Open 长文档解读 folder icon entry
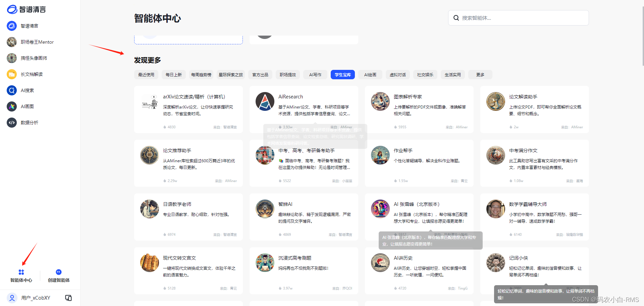Screen dimensions: 644x306 pyautogui.click(x=12, y=74)
